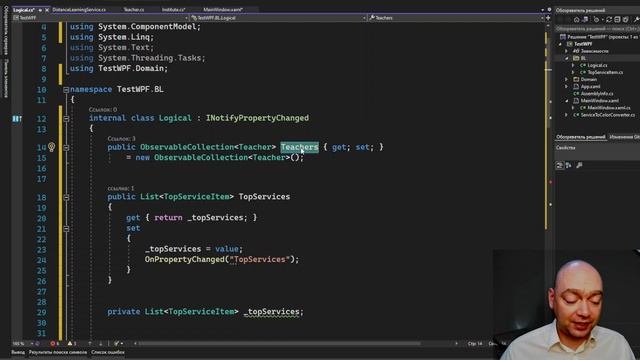Click Switch Views icon in Solution Explorer toolbar
The height and width of the screenshot is (360, 640).
point(585,19)
